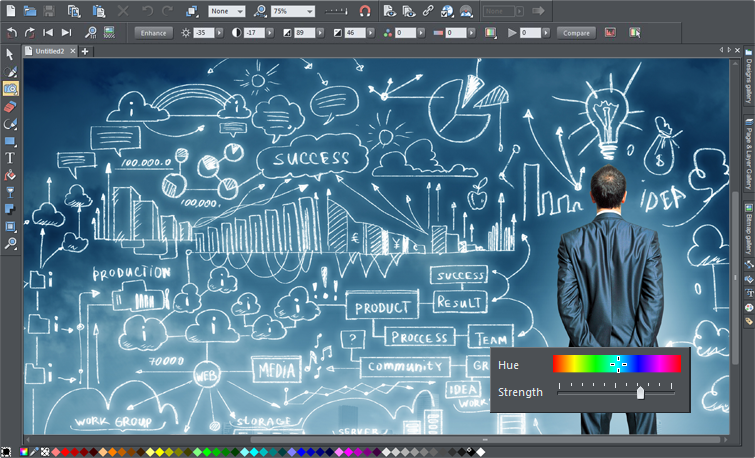Click the horizontal scrollbar
The width and height of the screenshot is (755, 458).
click(x=485, y=439)
